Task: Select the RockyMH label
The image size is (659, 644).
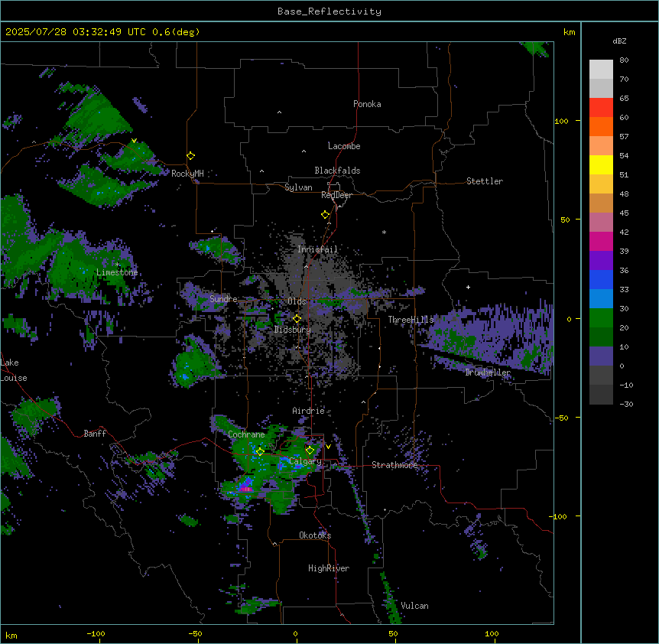Action: click(x=187, y=174)
